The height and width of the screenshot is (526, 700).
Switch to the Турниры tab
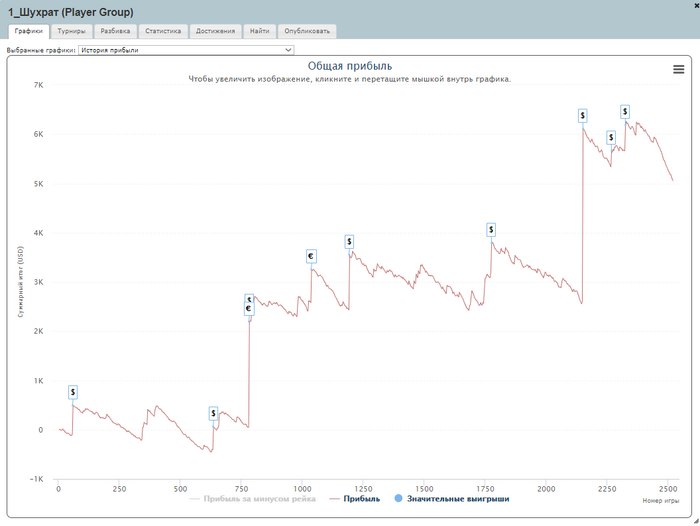(71, 31)
